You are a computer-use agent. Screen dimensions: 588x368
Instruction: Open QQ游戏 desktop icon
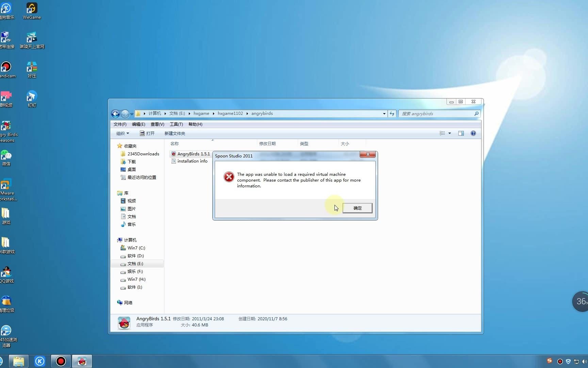pos(7,275)
